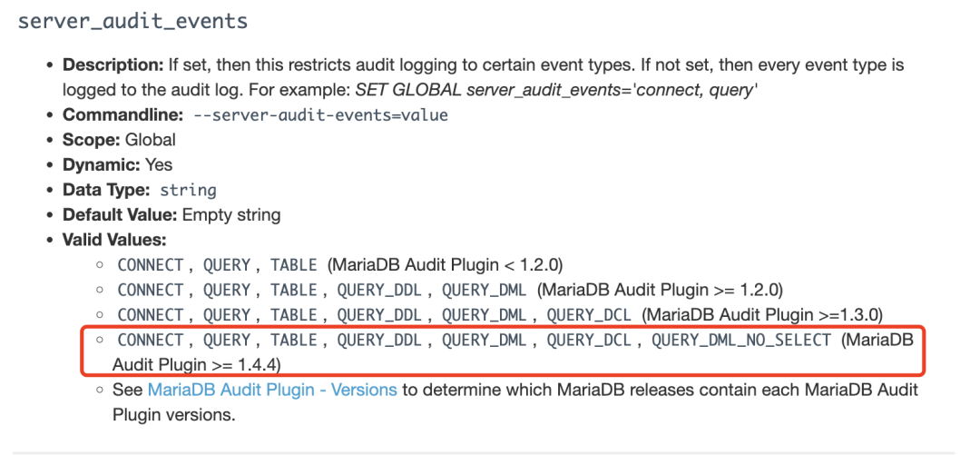Screen dimensions: 980x455
Task: Click the 'Global' scope value text
Action: [150, 140]
